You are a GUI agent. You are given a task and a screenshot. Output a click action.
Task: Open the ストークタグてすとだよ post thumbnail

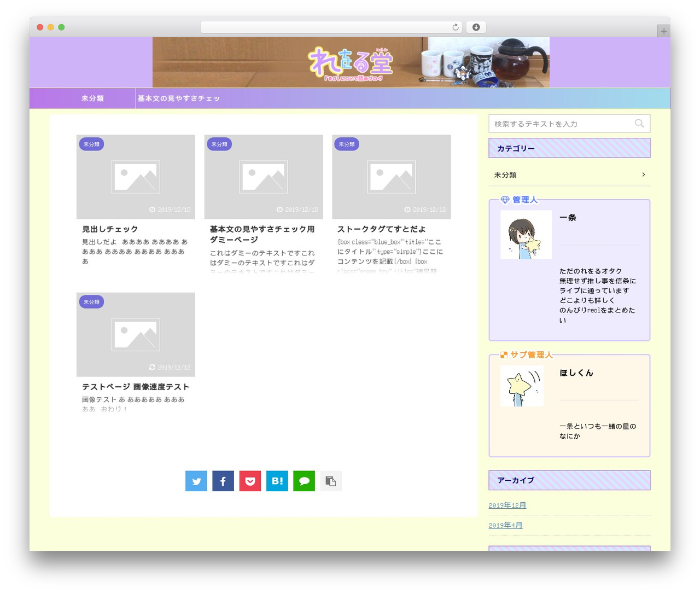[x=392, y=177]
